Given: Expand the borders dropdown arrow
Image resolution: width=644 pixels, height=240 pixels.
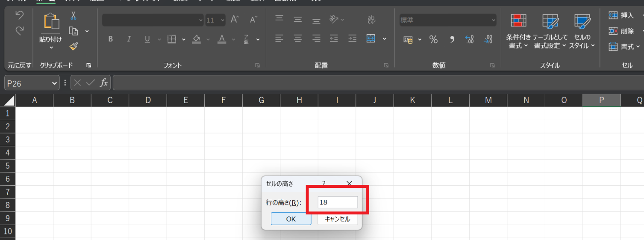Looking at the screenshot, I should 184,39.
